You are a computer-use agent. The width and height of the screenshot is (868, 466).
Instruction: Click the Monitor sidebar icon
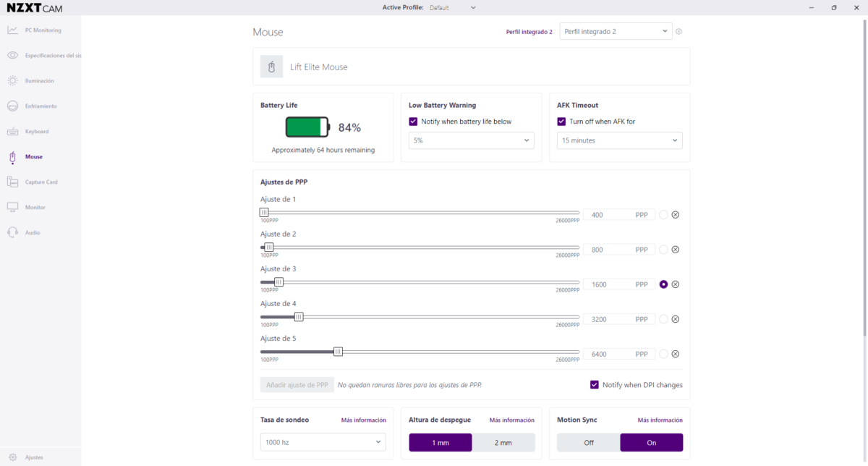tap(12, 208)
